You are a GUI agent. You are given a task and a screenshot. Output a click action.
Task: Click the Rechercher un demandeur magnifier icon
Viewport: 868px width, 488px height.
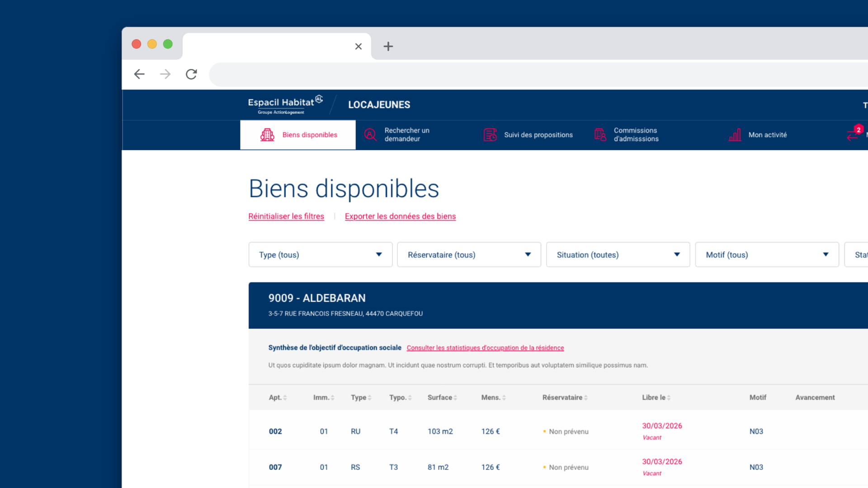coord(370,135)
